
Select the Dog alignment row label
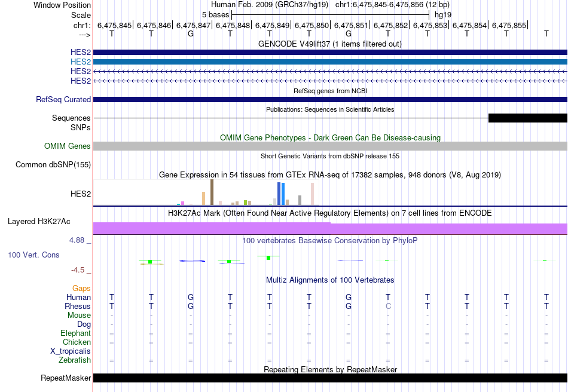tap(84, 324)
